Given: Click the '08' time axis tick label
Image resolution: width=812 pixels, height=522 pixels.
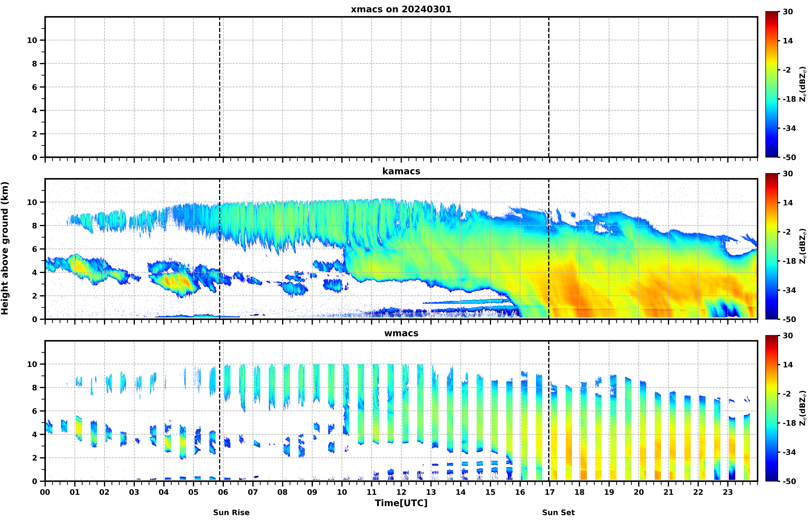Looking at the screenshot, I should click(x=283, y=492).
